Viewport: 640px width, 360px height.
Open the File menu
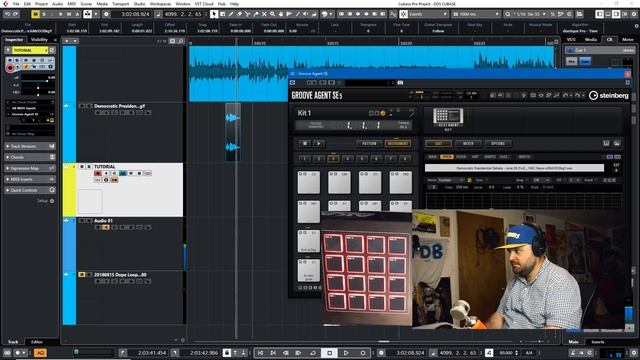tap(16, 4)
